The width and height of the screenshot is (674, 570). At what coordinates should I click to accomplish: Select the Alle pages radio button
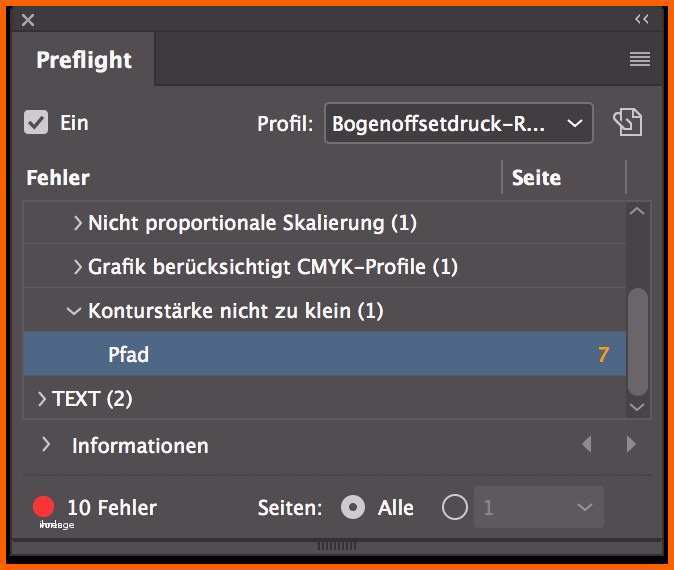pos(353,507)
